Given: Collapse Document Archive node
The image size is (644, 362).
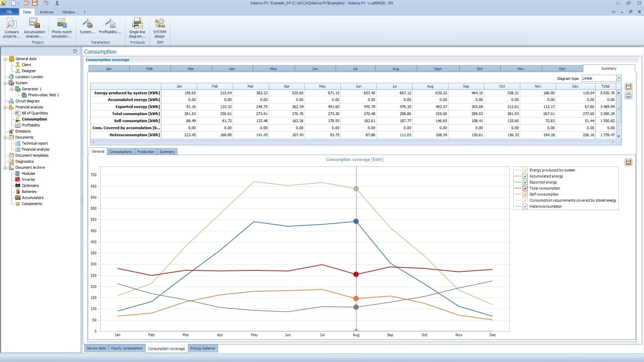Looking at the screenshot, I should pos(5,167).
